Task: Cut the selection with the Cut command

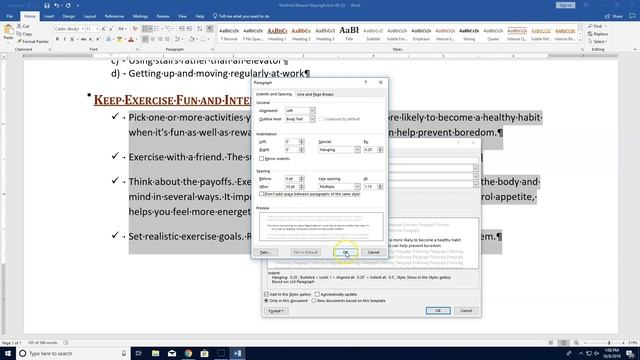Action: pyautogui.click(x=23, y=26)
